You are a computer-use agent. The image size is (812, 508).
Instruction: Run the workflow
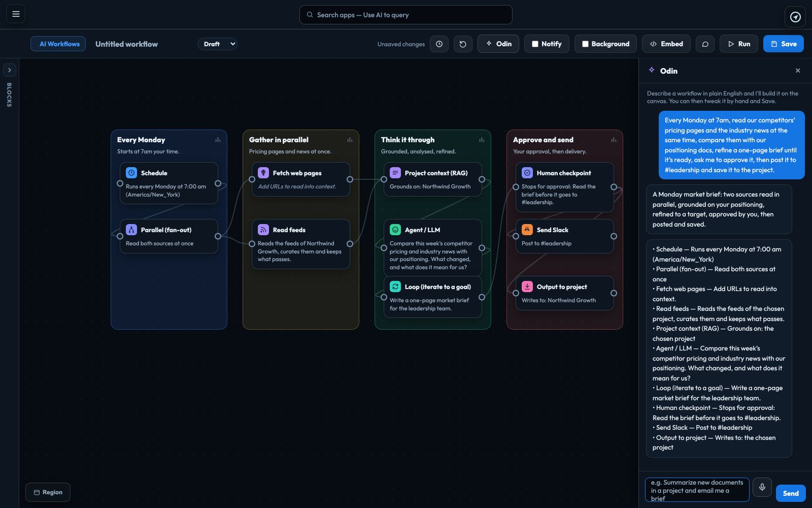coord(738,44)
